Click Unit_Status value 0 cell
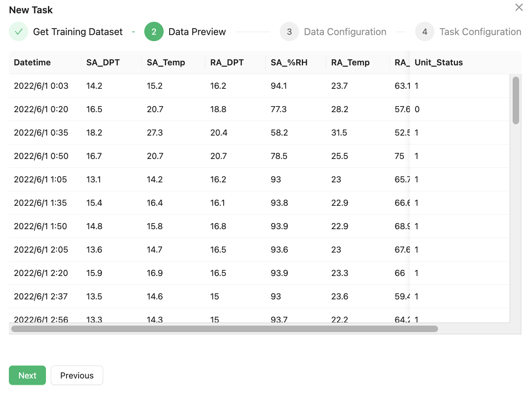The width and height of the screenshot is (532, 393). pos(417,109)
